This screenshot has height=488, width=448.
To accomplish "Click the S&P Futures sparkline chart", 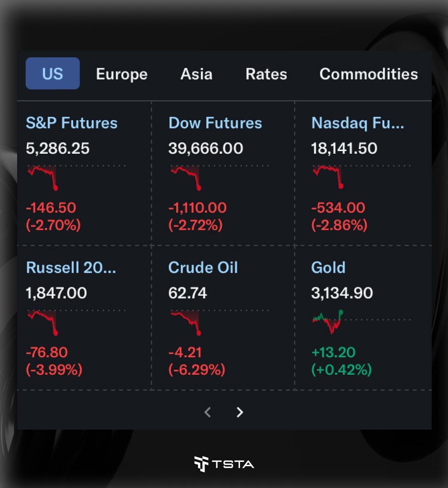I will (43, 177).
